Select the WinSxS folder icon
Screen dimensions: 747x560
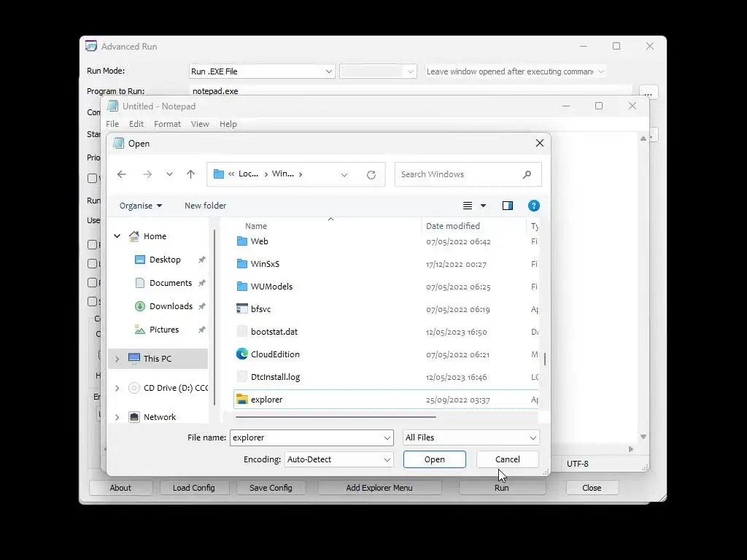[x=242, y=264]
